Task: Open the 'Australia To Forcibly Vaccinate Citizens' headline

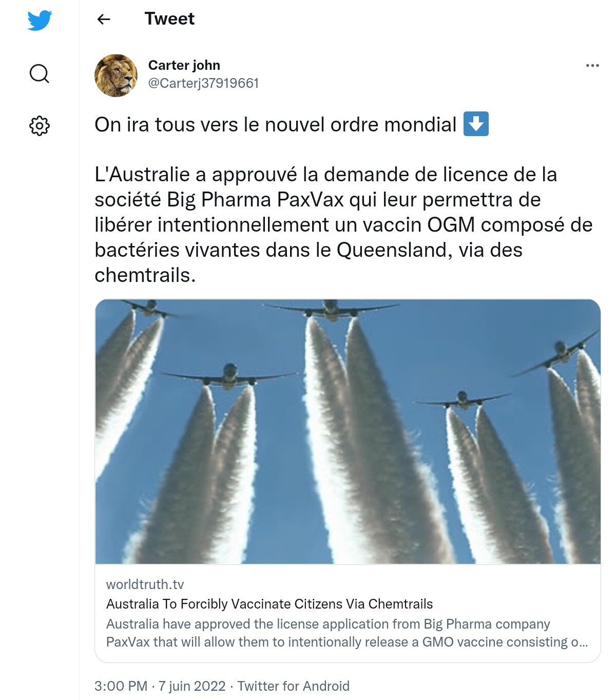Action: click(269, 604)
